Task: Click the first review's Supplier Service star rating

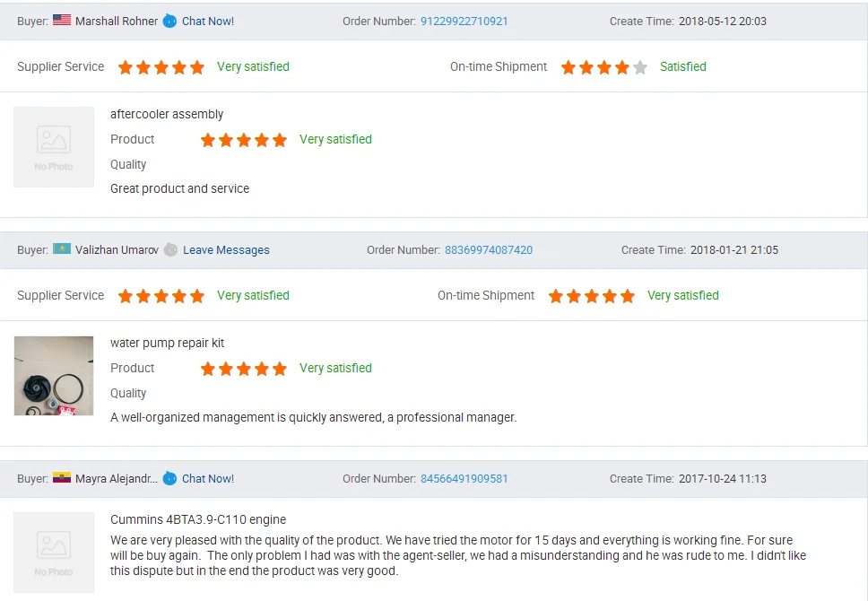Action: tap(161, 67)
